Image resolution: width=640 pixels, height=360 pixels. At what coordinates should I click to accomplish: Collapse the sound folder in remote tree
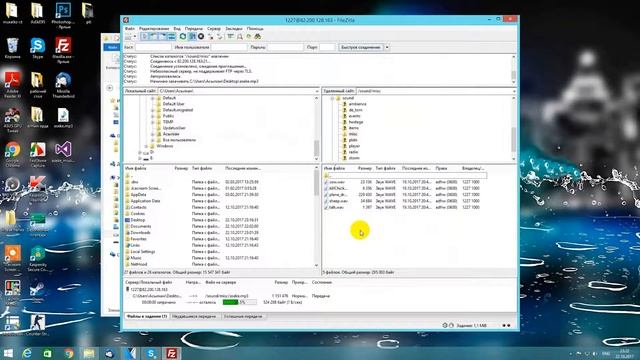[x=332, y=98]
